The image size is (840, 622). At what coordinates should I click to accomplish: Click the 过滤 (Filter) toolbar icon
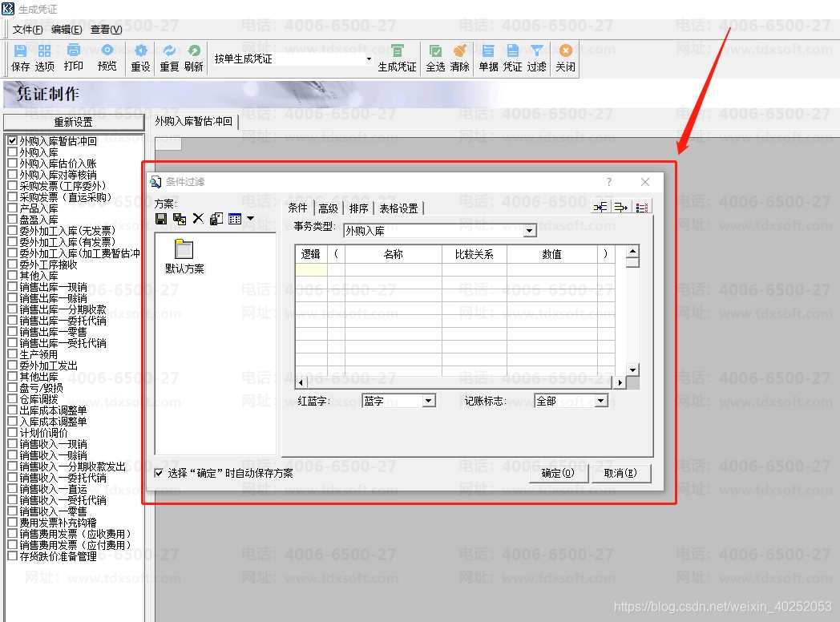pyautogui.click(x=536, y=58)
